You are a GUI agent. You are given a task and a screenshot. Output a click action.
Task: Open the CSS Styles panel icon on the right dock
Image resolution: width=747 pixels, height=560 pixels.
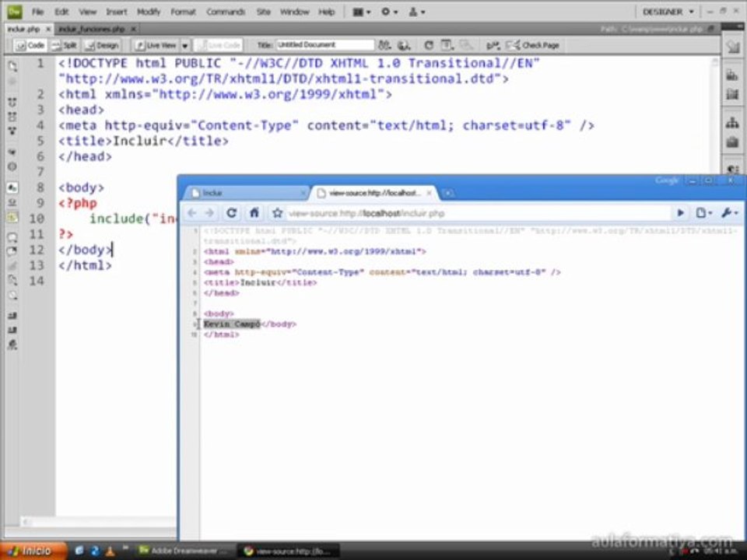[x=733, y=75]
